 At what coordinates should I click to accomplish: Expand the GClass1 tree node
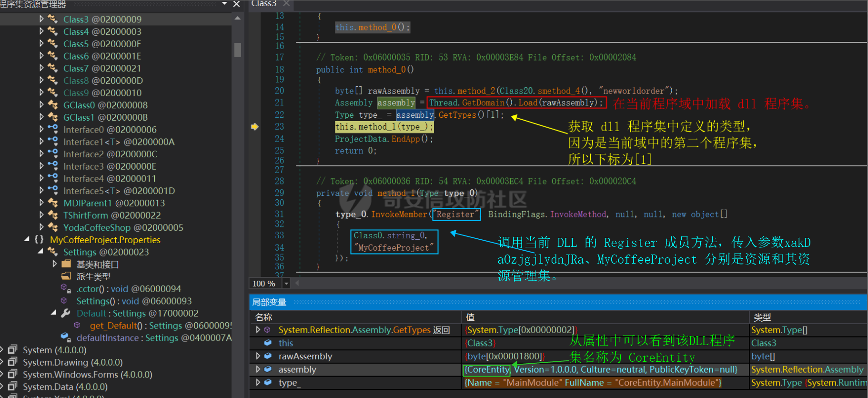point(41,117)
